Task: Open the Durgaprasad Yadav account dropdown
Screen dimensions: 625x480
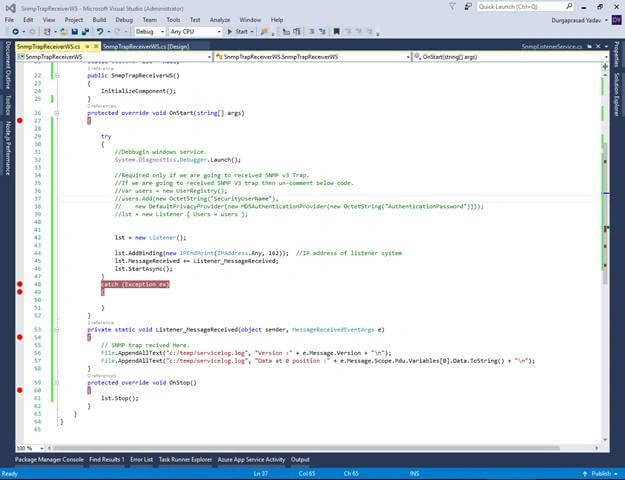Action: coord(607,20)
